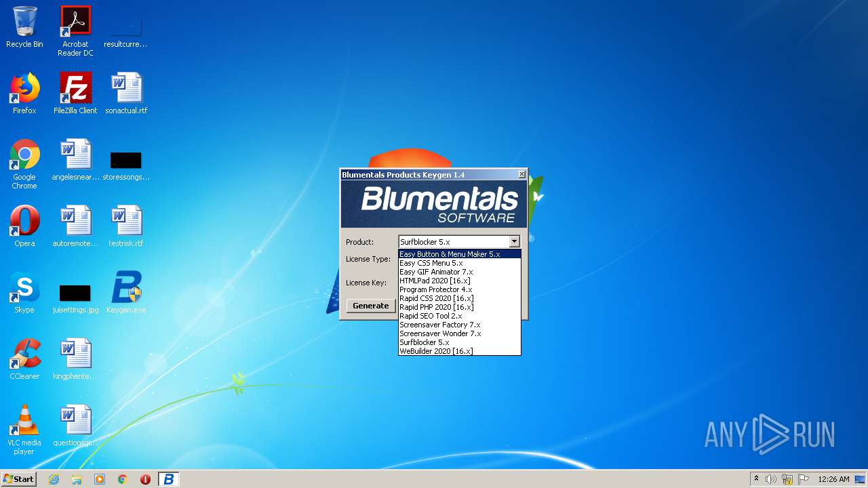Viewport: 868px width, 488px height.
Task: Click the Blumentals Software banner
Action: coord(434,204)
